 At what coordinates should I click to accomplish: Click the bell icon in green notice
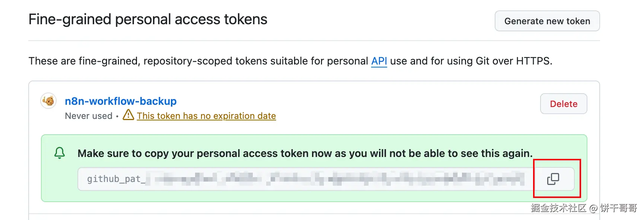coord(60,153)
